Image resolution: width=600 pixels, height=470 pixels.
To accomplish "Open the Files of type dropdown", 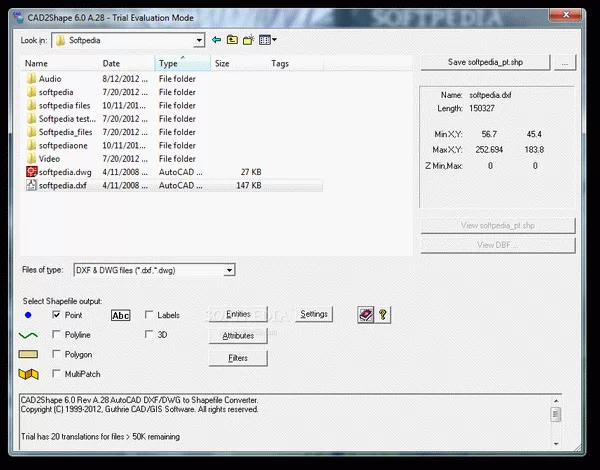I will click(230, 270).
